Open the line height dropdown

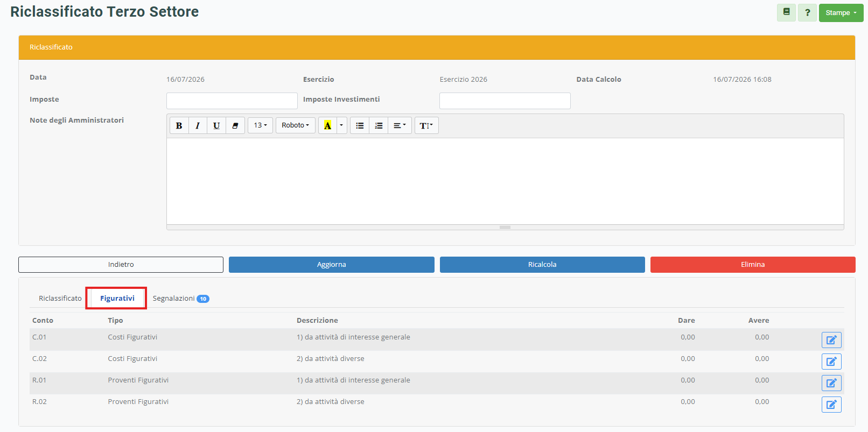point(426,125)
